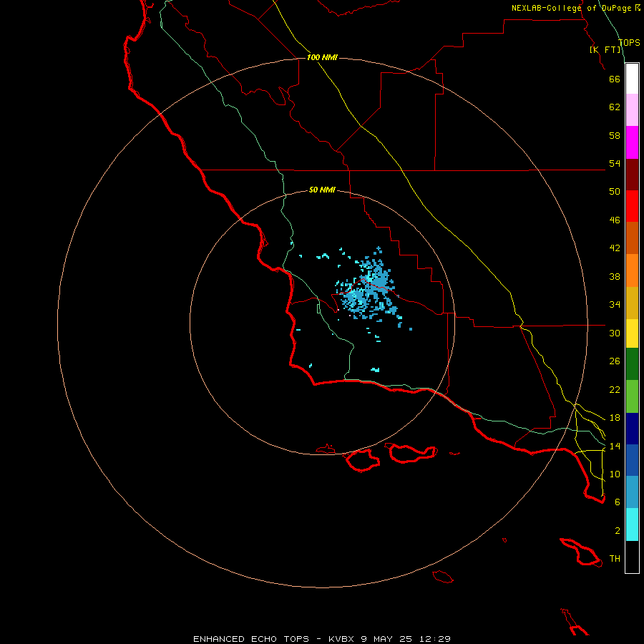Select the bright yellow legend swatch
The height and width of the screenshot is (644, 644).
click(x=632, y=333)
